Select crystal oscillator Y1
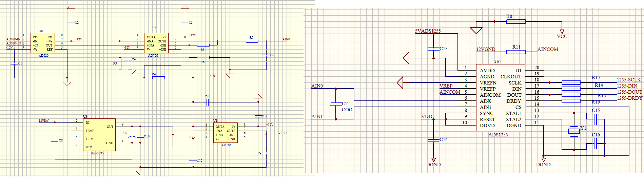Image resolution: width=644 pixels, height=190 pixels. coord(574,131)
